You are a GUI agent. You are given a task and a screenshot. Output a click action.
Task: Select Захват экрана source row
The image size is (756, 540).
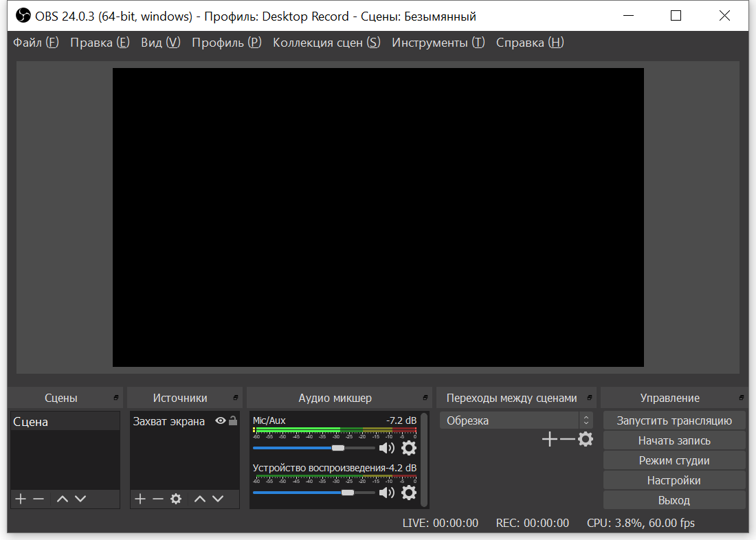185,421
